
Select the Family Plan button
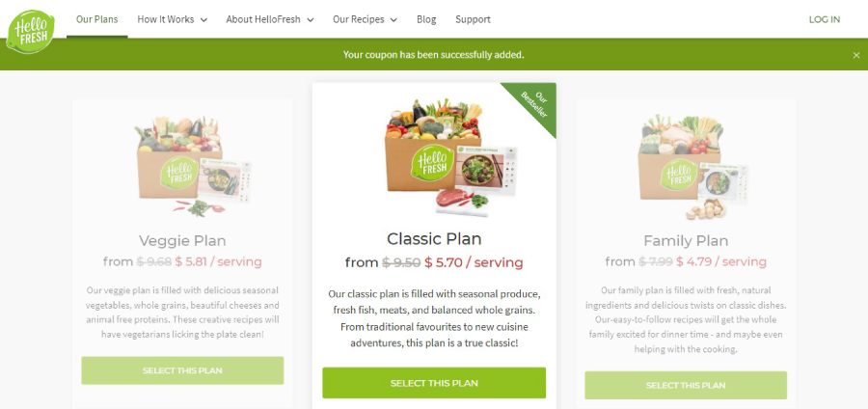pos(686,385)
